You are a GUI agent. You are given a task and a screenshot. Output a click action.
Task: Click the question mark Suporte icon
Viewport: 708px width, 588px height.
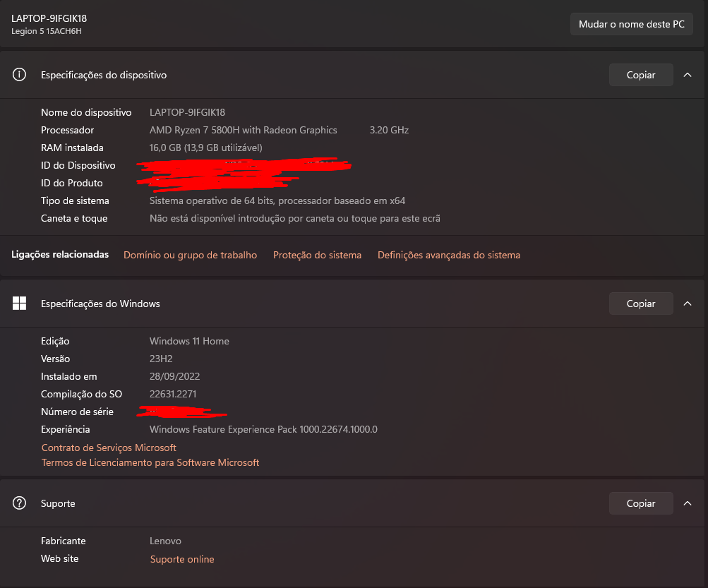pos(19,503)
